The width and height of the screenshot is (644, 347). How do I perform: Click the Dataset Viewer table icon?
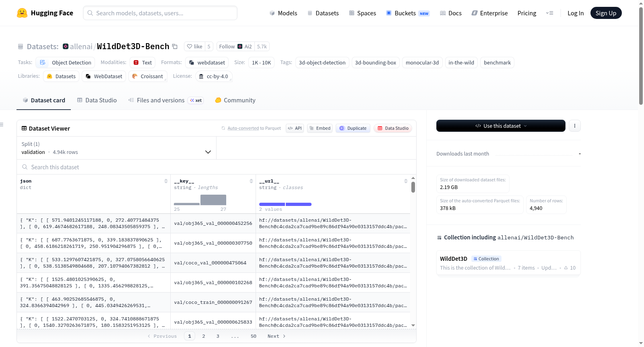click(24, 128)
